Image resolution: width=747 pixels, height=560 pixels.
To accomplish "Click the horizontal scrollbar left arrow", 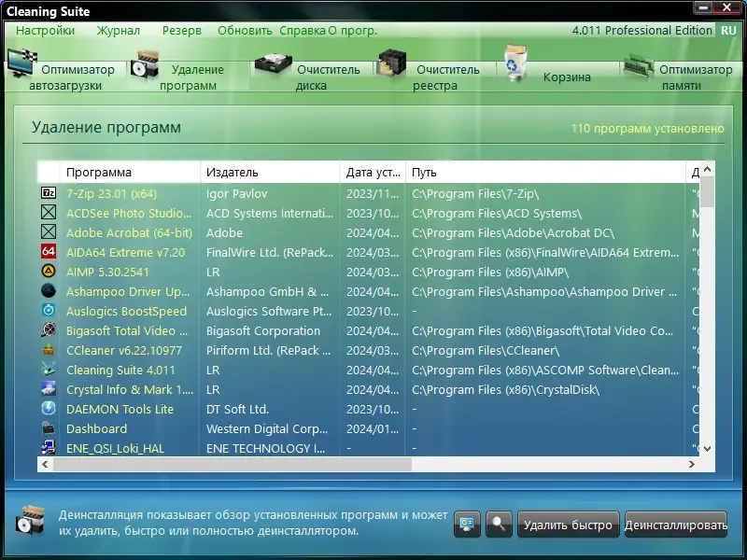I will coord(45,464).
